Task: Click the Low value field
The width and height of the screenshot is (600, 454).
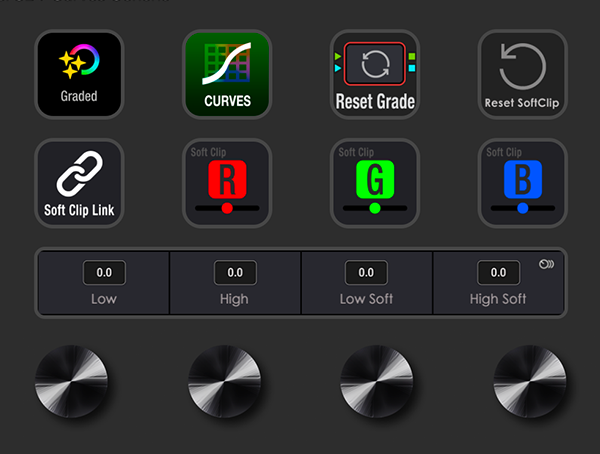Action: tap(104, 273)
